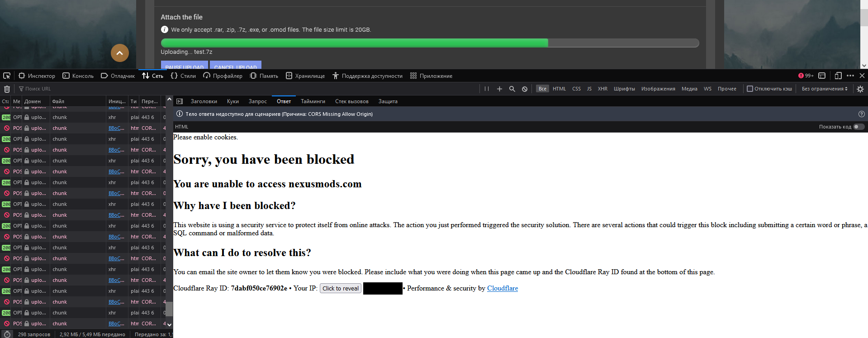Image resolution: width=868 pixels, height=338 pixels.
Task: Toggle the Изображения images filter
Action: 658,89
